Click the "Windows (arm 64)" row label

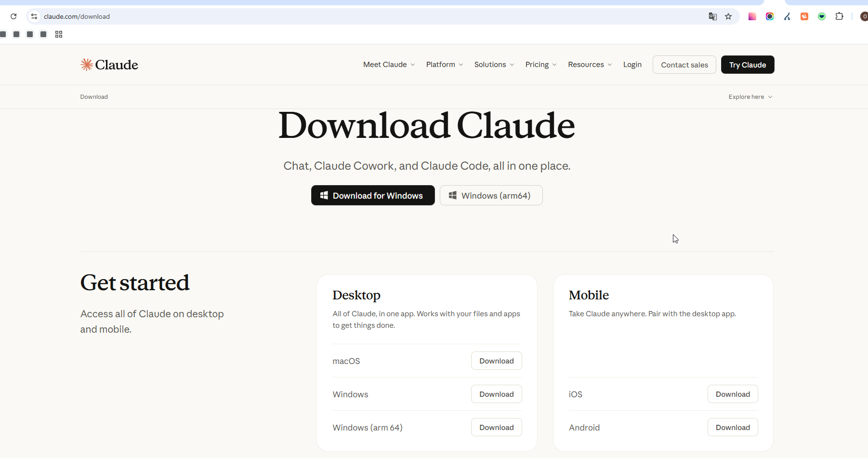368,428
